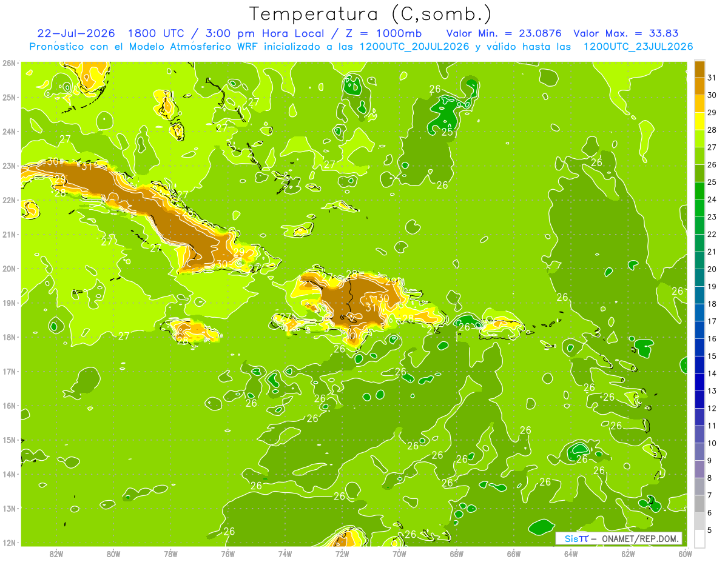Click the "26N" latitude axis label
728x562 pixels.
(x=8, y=63)
